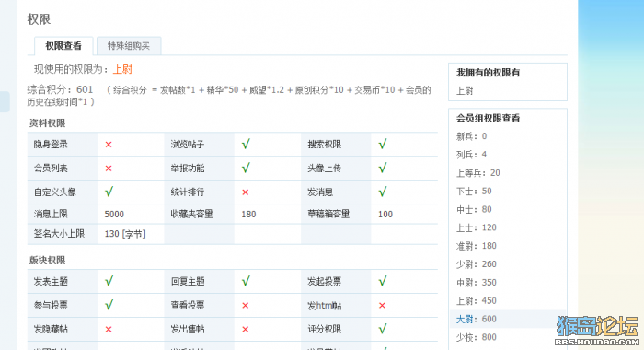This screenshot has width=644, height=350.
Task: Open the 特殊组购买 tab
Action: pyautogui.click(x=129, y=46)
